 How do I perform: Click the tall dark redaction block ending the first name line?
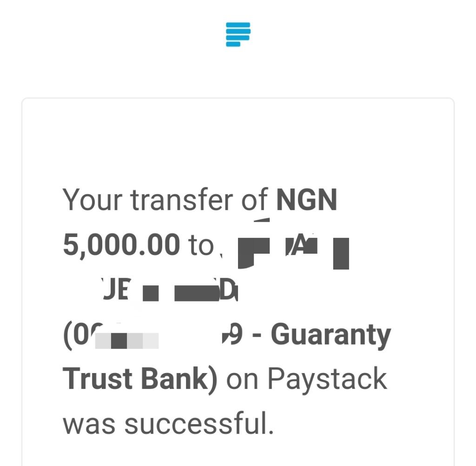pyautogui.click(x=341, y=254)
